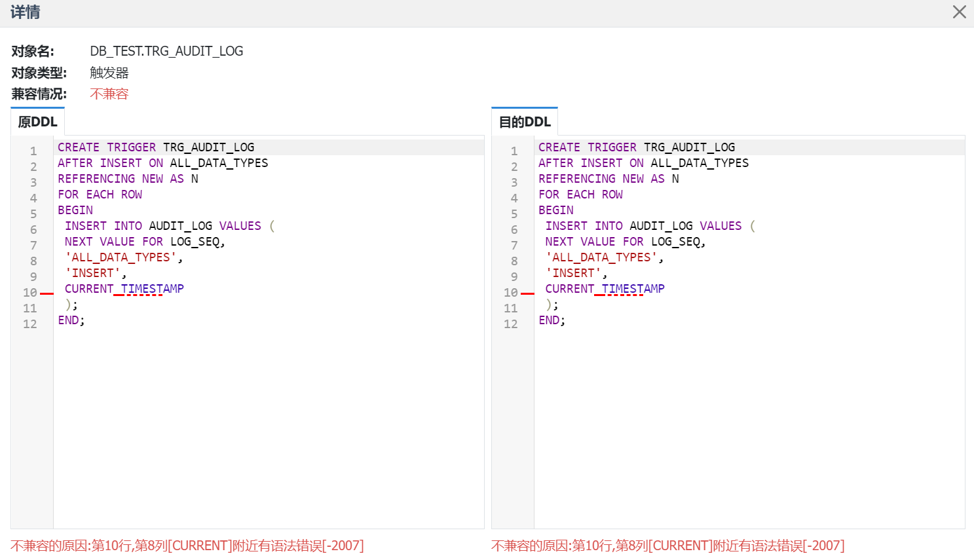The height and width of the screenshot is (560, 974).
Task: Click AFTER INSERT ON line in 原DDL
Action: 163,163
